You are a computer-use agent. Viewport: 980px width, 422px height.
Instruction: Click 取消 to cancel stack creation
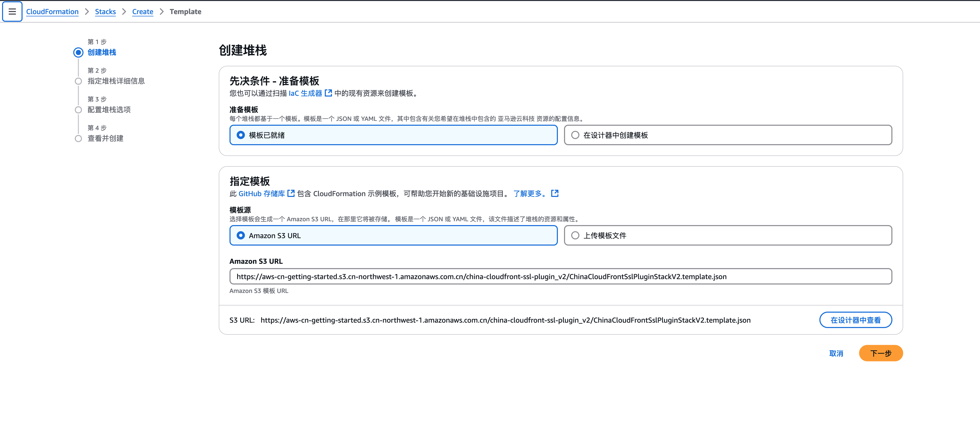836,353
